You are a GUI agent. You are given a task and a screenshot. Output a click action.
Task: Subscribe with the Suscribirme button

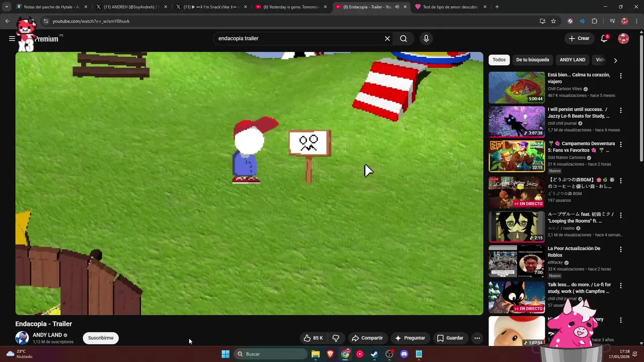pos(101,338)
